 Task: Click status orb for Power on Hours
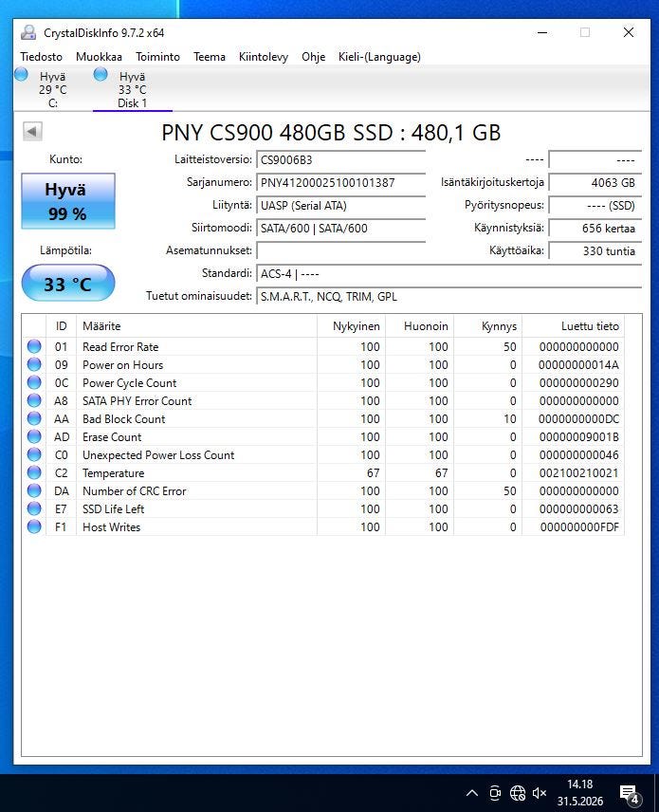(x=34, y=364)
